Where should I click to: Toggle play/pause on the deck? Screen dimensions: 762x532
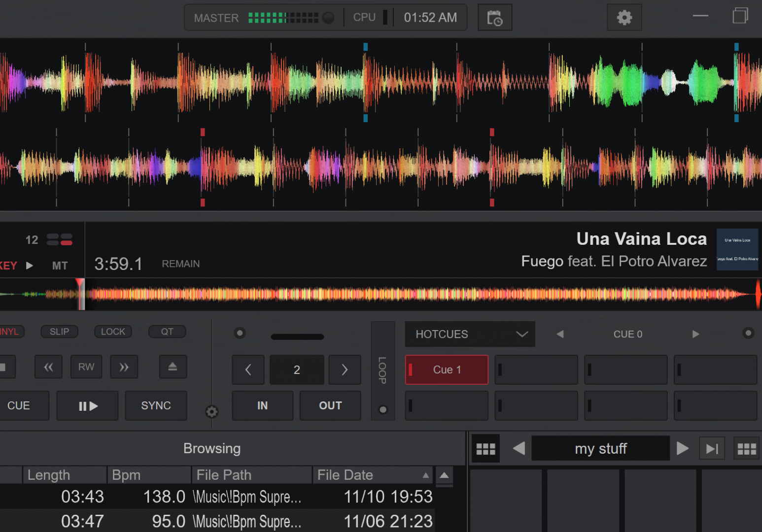pyautogui.click(x=88, y=406)
